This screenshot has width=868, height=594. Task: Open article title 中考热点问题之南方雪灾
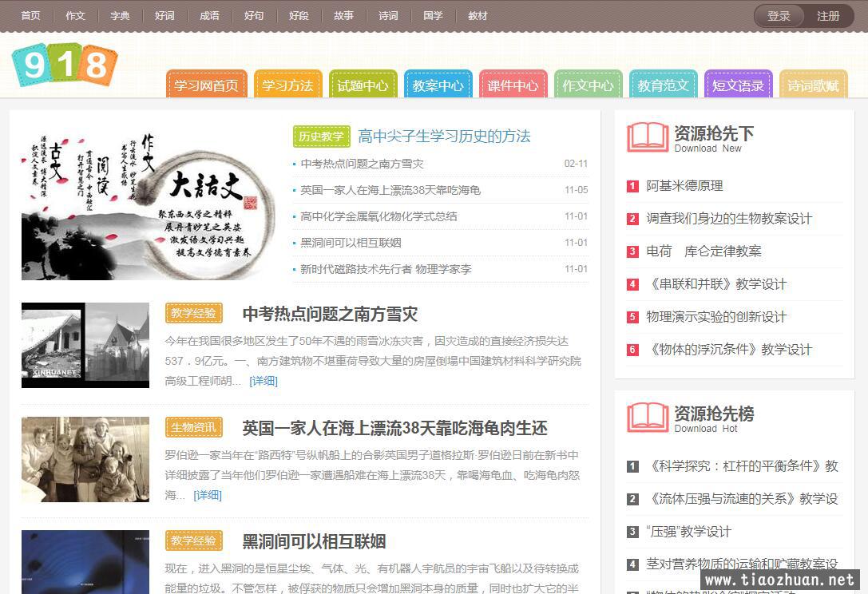(330, 314)
